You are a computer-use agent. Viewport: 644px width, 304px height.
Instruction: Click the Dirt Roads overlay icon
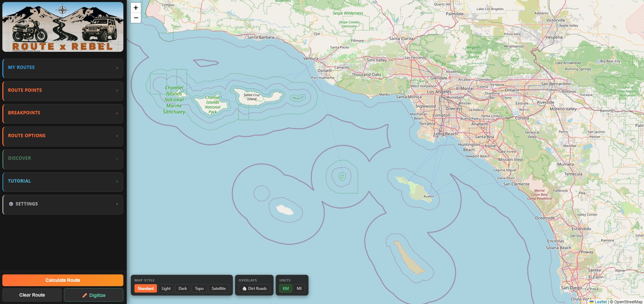[244, 289]
